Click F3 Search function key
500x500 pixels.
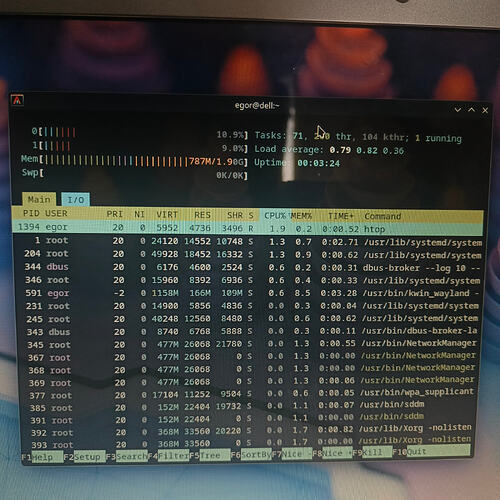(126, 456)
